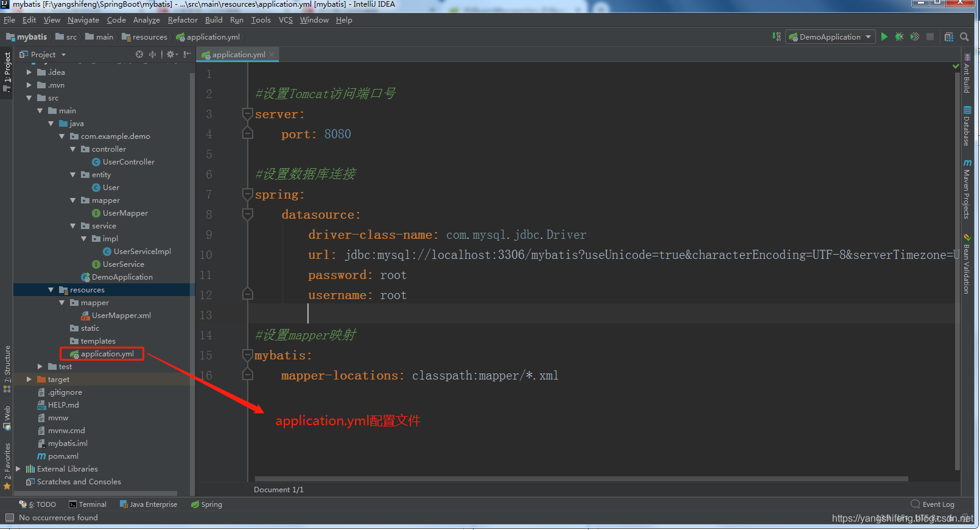
Task: Select the application.yml editor tab
Action: click(238, 55)
